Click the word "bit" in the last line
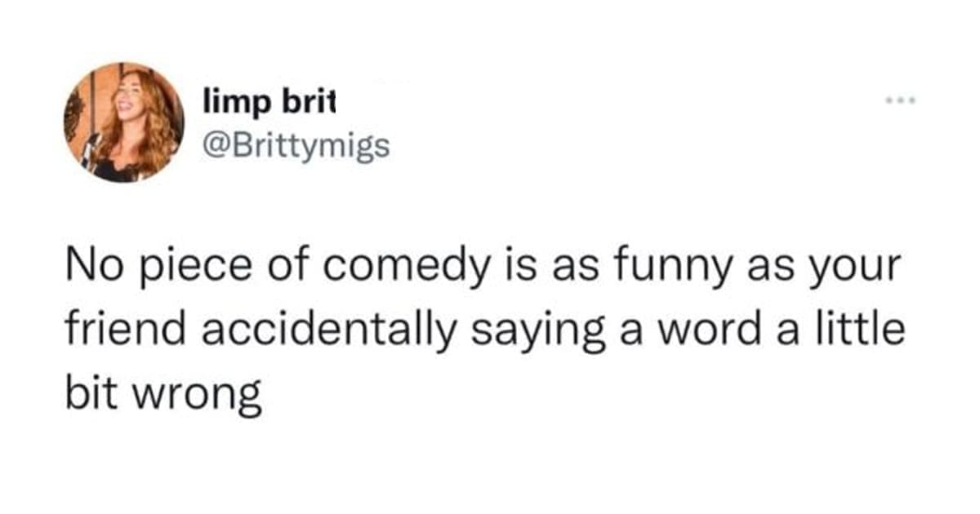 [x=91, y=396]
